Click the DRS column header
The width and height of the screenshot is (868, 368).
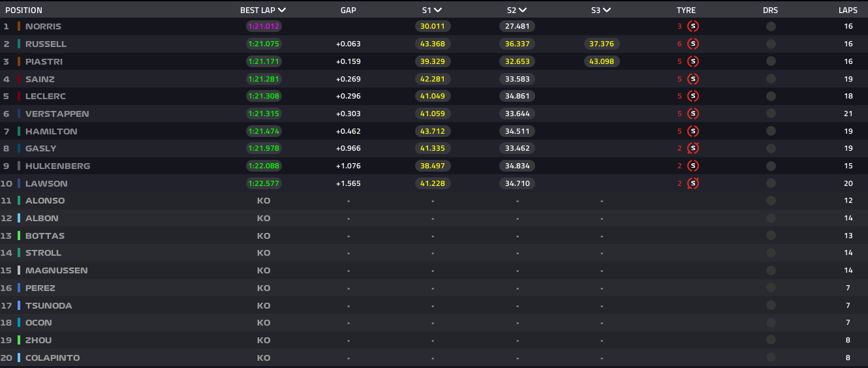pyautogui.click(x=771, y=10)
